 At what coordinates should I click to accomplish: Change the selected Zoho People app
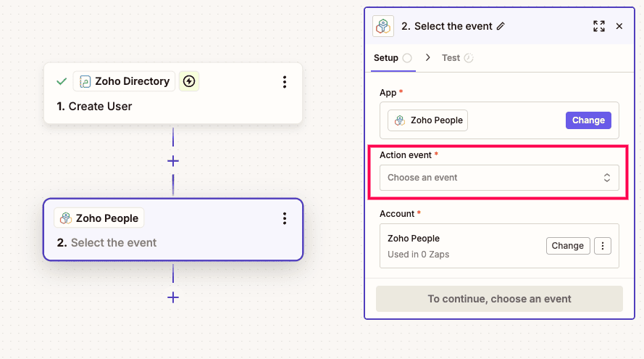(587, 120)
